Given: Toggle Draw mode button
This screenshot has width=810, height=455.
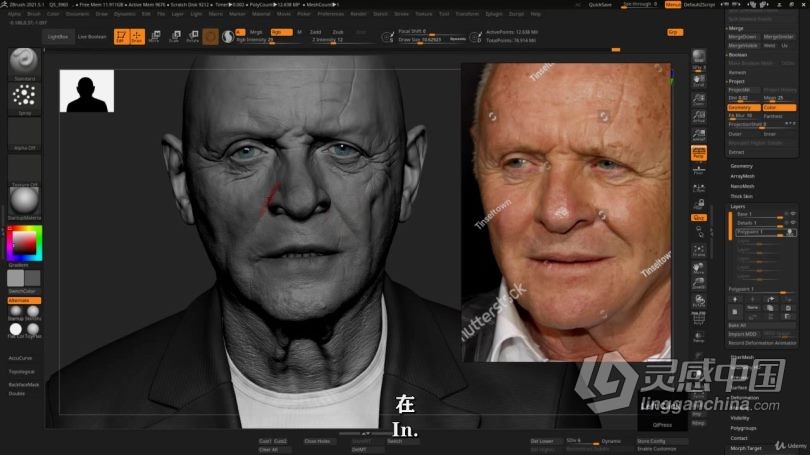Looking at the screenshot, I should tap(137, 36).
